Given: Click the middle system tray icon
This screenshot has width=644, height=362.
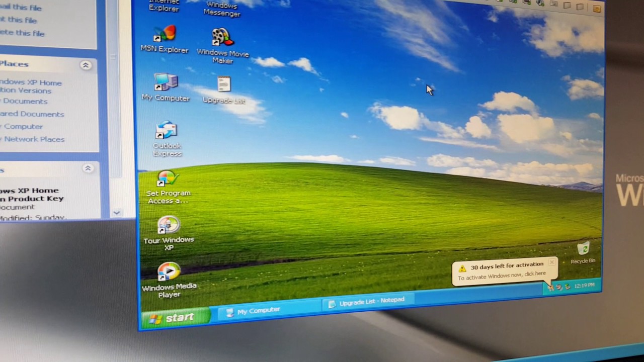Looking at the screenshot, I should coord(558,287).
